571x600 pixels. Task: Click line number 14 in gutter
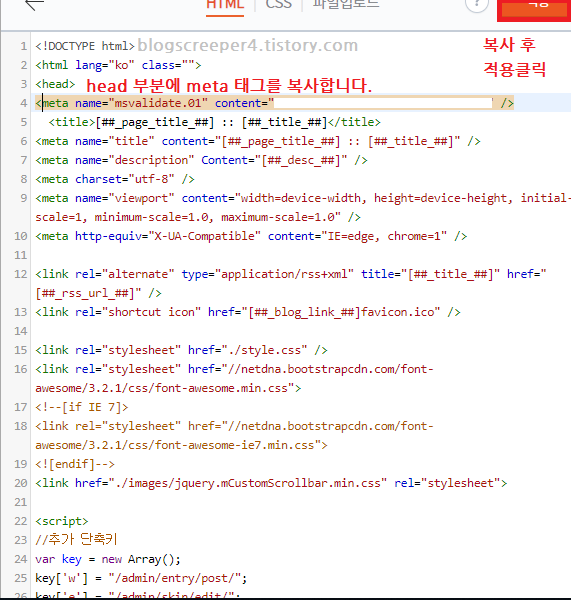click(21, 331)
